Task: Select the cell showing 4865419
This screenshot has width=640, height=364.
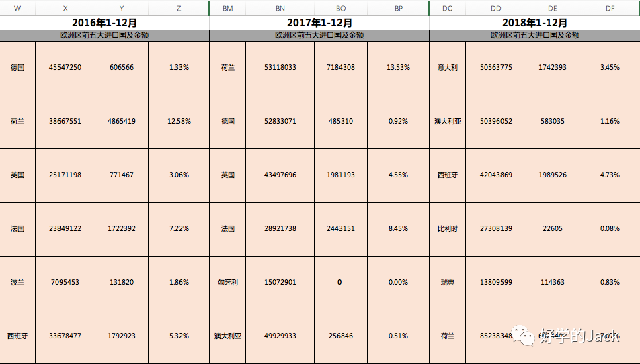Action: pyautogui.click(x=122, y=122)
